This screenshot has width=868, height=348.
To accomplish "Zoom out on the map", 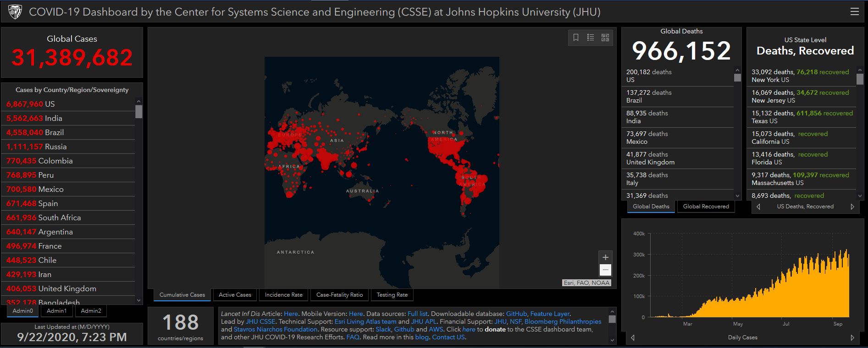I will tap(605, 270).
